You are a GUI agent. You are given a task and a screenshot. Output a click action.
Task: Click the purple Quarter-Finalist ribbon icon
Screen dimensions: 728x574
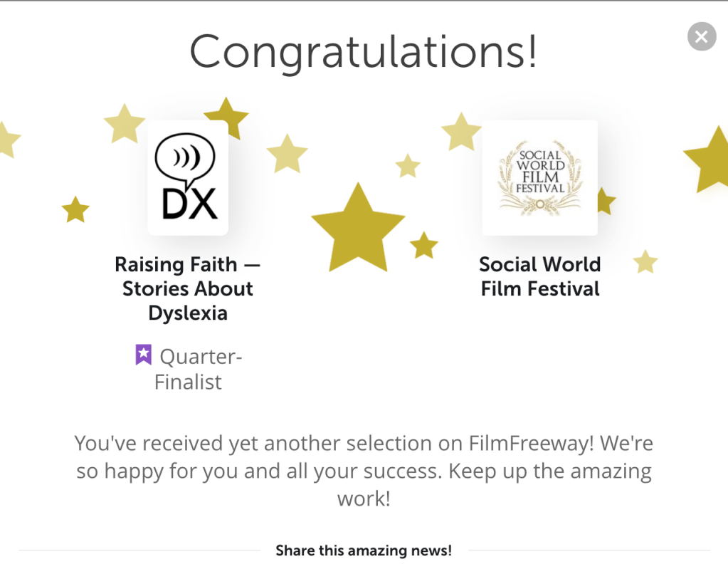coord(144,355)
